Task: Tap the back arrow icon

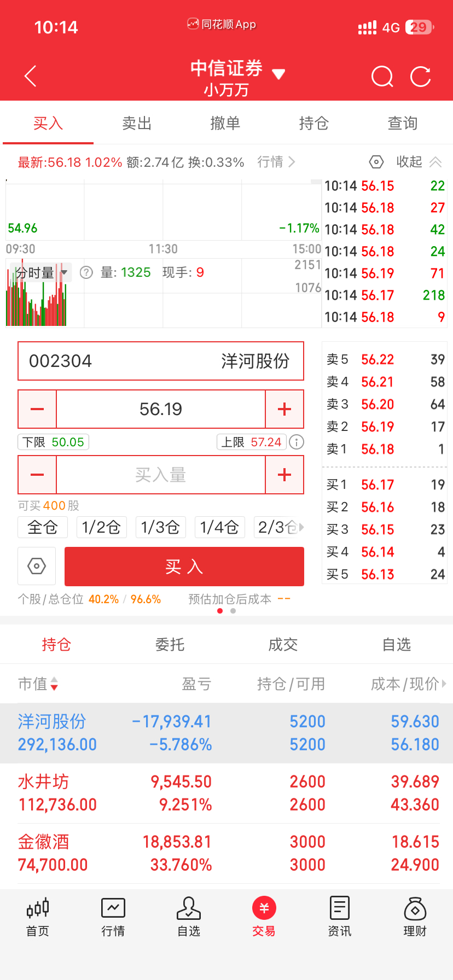Action: click(x=31, y=76)
